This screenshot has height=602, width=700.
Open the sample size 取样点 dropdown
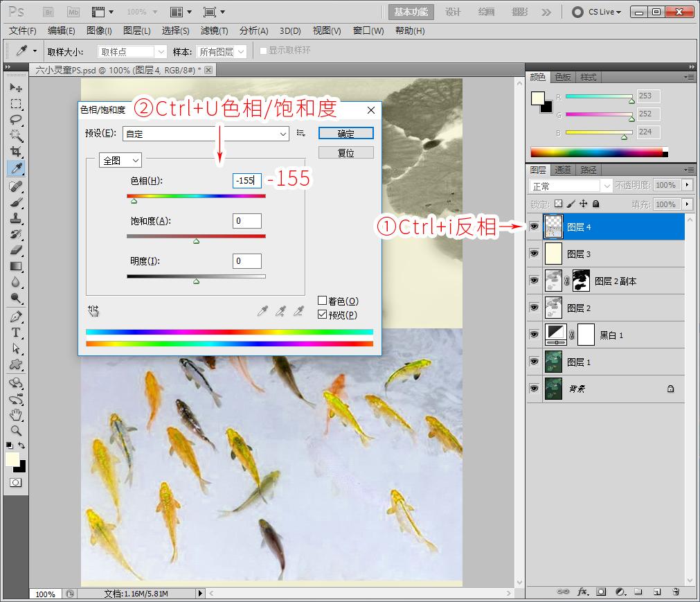(132, 52)
